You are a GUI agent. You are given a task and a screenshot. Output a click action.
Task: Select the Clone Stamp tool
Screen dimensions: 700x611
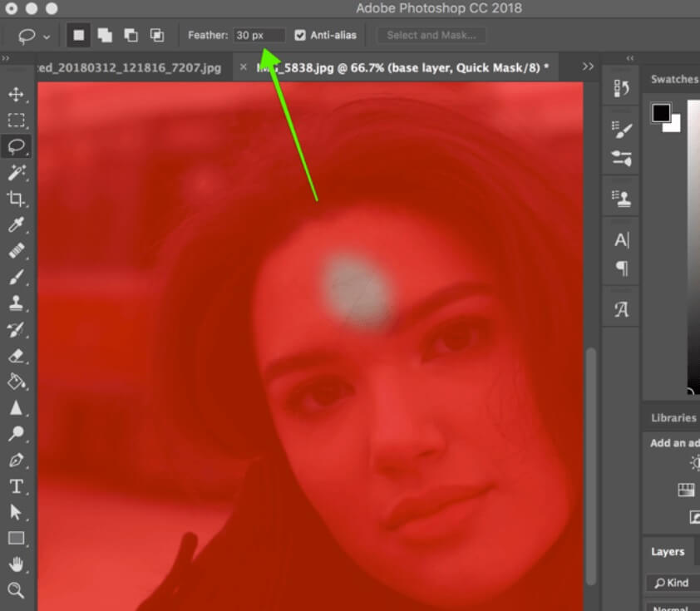(16, 303)
